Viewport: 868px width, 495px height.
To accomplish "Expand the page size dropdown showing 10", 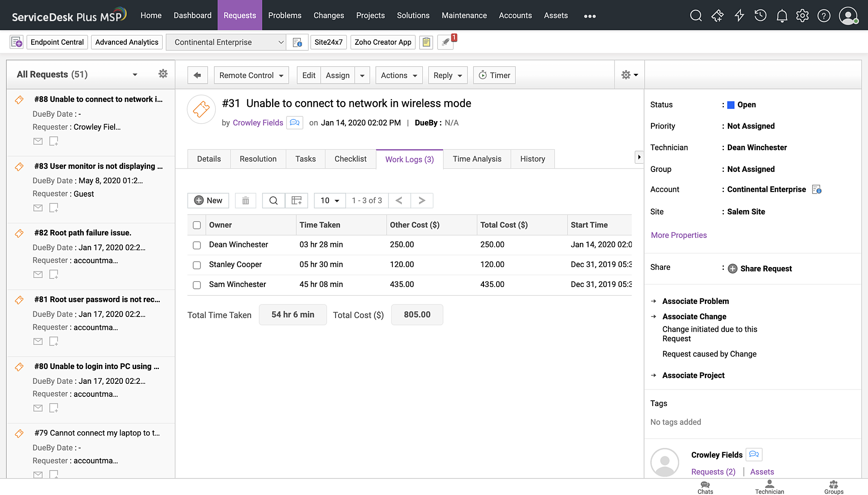I will coord(329,200).
